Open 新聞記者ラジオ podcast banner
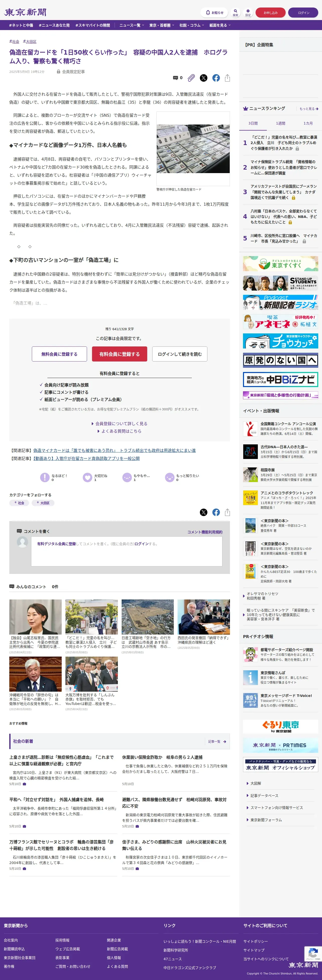This screenshot has height=980, width=322. 280,302
